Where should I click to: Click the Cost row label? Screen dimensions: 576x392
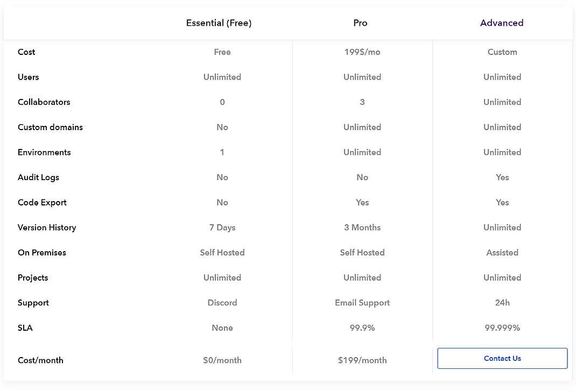click(26, 52)
